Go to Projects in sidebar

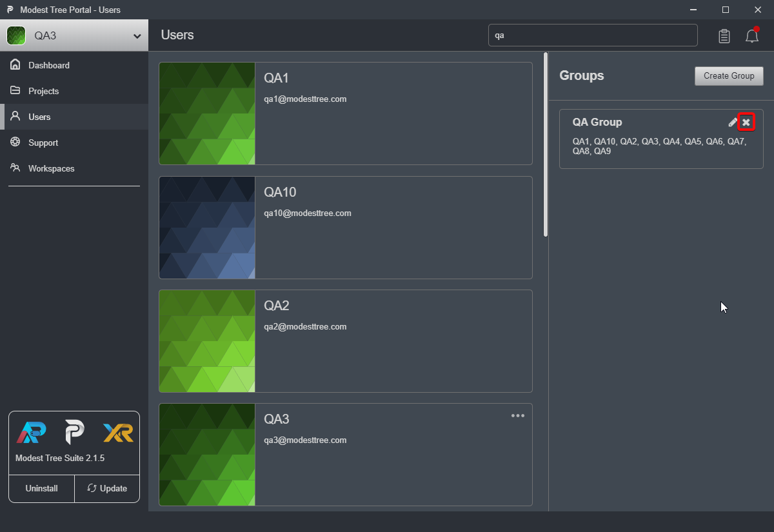coord(74,91)
